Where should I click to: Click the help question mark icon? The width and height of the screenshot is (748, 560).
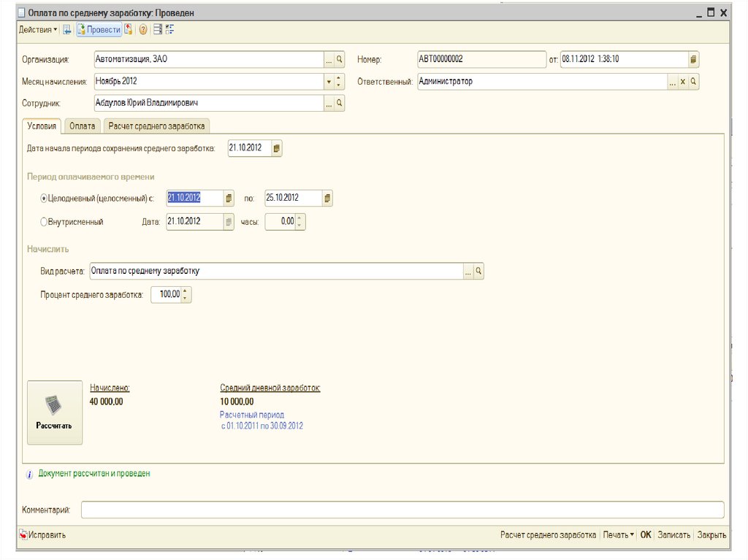(x=143, y=30)
